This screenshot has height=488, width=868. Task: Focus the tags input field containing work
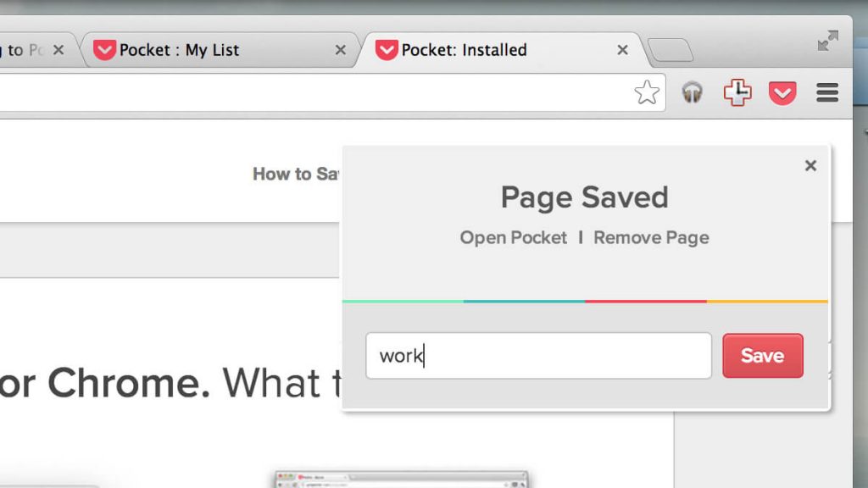(x=538, y=356)
